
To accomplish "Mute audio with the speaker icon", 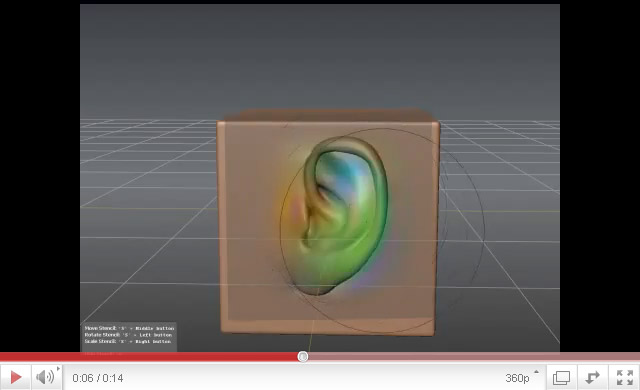I will tap(44, 377).
